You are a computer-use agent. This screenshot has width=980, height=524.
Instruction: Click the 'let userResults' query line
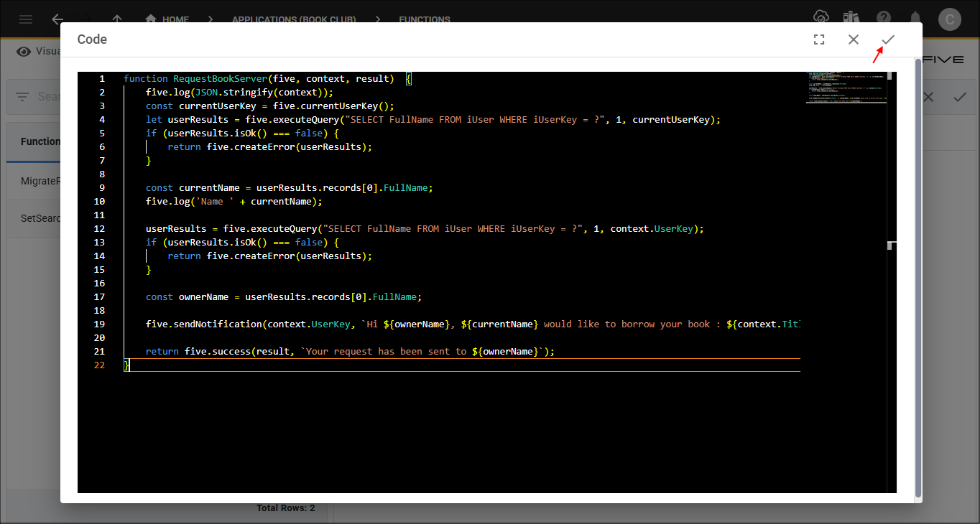(433, 119)
